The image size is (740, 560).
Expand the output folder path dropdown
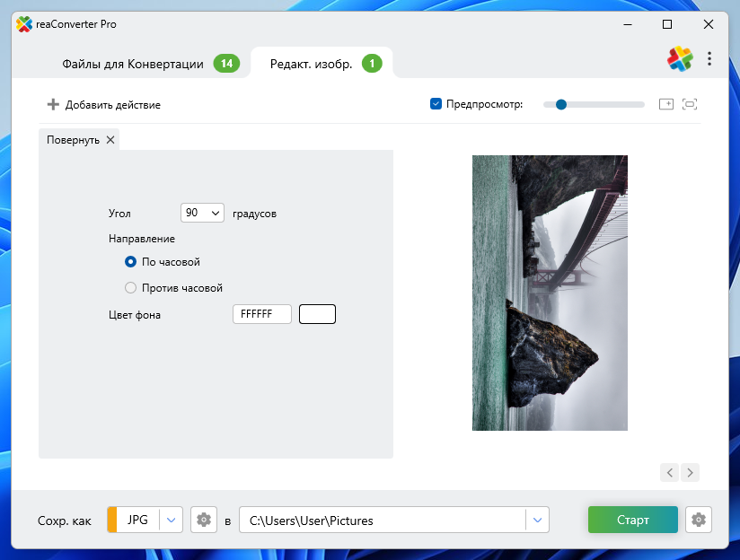pyautogui.click(x=537, y=520)
